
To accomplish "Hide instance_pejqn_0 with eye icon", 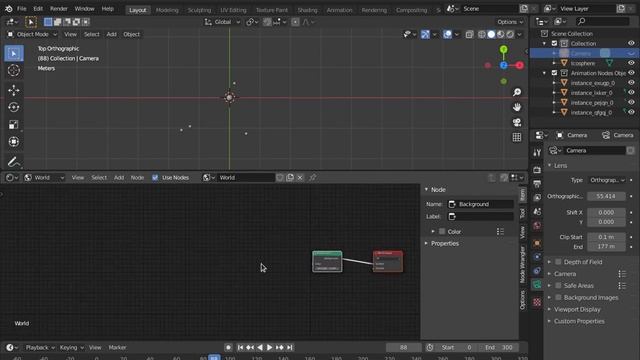I will tap(631, 102).
